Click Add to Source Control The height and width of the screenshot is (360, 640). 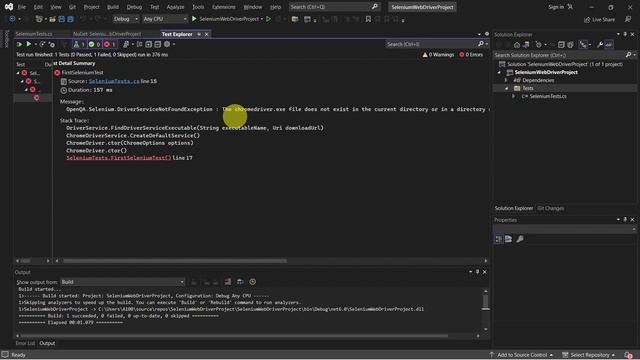tap(521, 355)
